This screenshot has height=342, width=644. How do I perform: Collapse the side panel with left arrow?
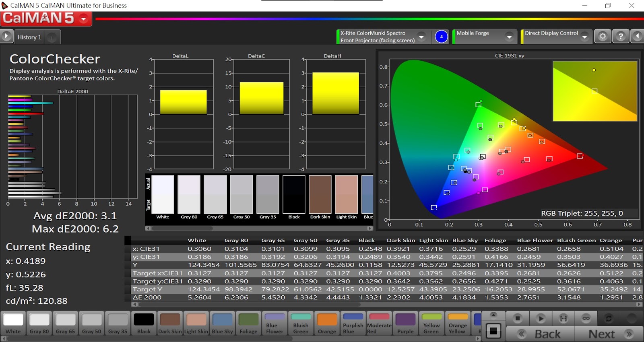pyautogui.click(x=638, y=36)
